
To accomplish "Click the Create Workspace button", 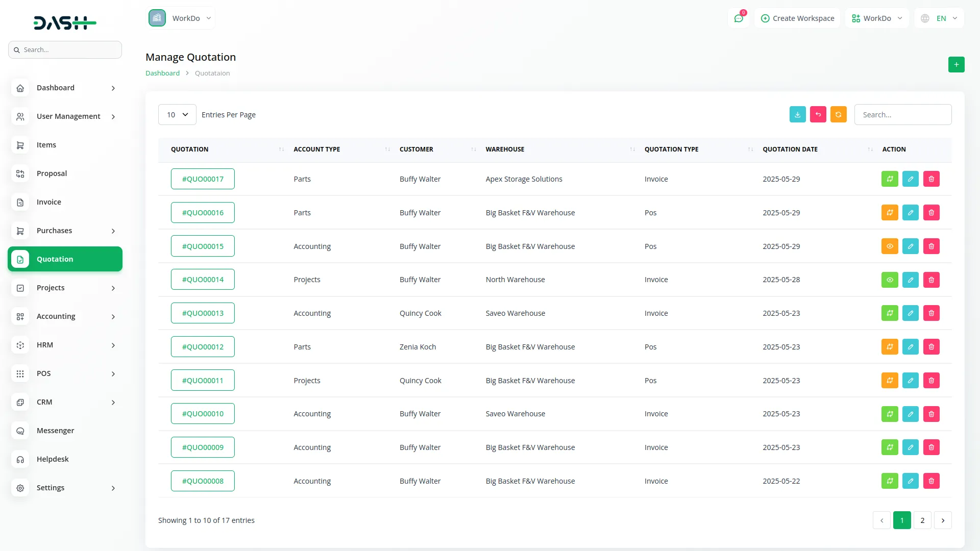I will (x=797, y=18).
